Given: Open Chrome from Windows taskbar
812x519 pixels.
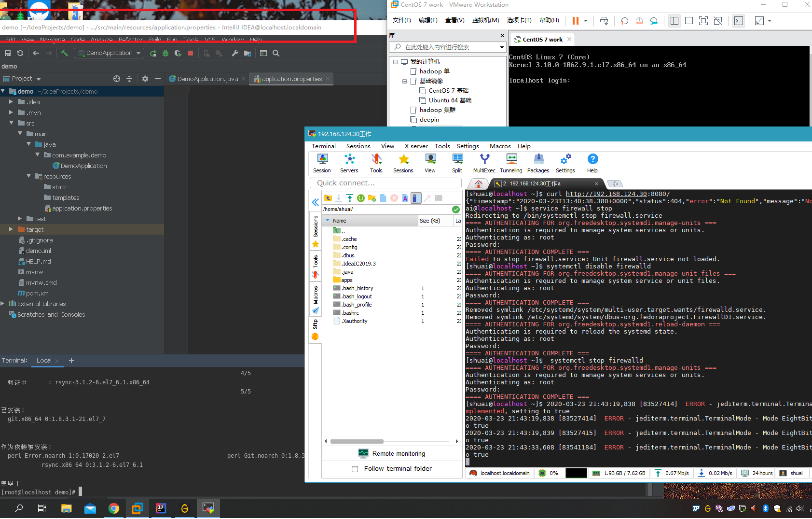Looking at the screenshot, I should tap(114, 508).
